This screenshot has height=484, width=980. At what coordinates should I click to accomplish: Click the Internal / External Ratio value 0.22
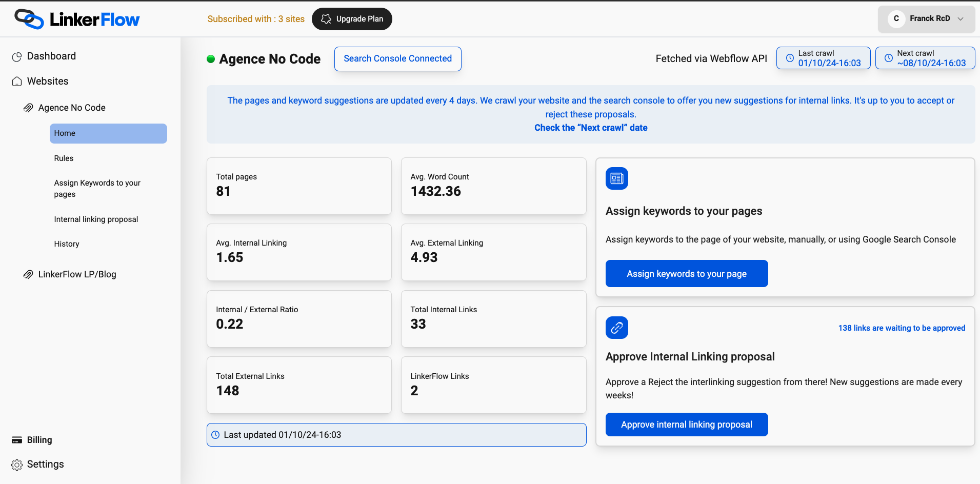[230, 324]
